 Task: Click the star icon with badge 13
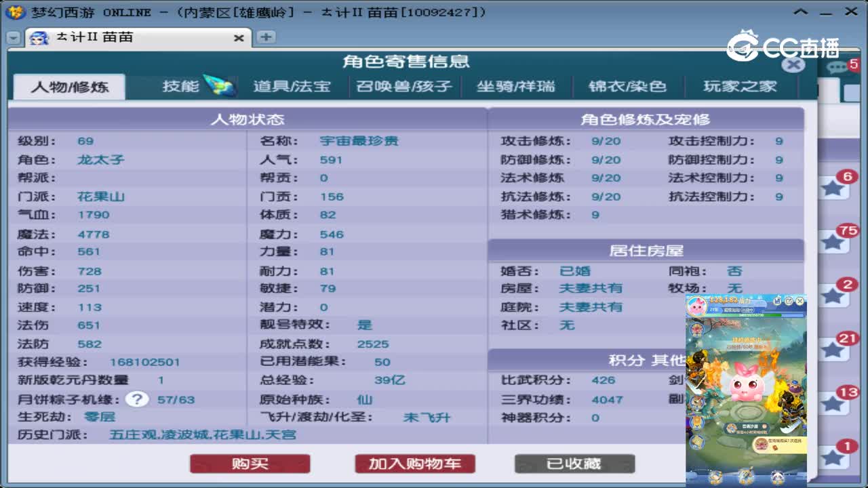pyautogui.click(x=833, y=403)
